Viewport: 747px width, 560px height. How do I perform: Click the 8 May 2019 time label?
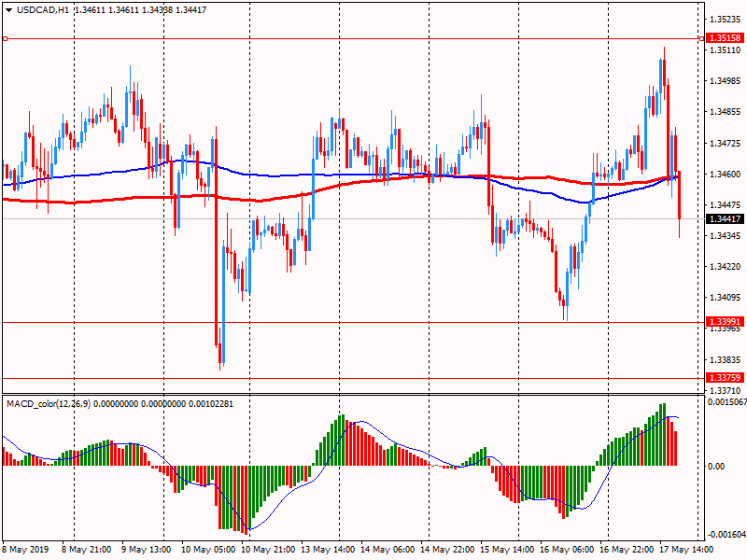25,550
